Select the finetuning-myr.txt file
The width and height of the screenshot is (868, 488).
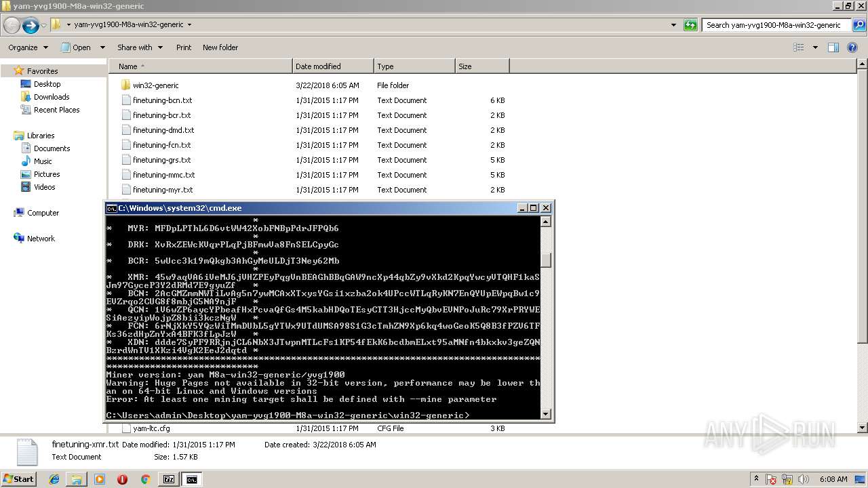(x=163, y=190)
